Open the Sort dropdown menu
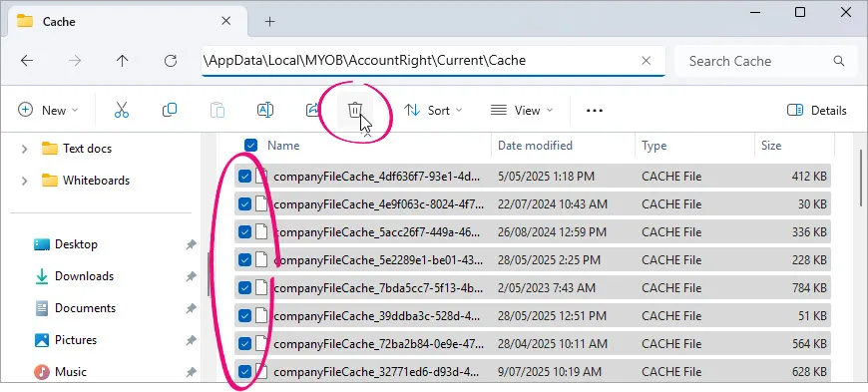This screenshot has height=392, width=868. [x=433, y=110]
